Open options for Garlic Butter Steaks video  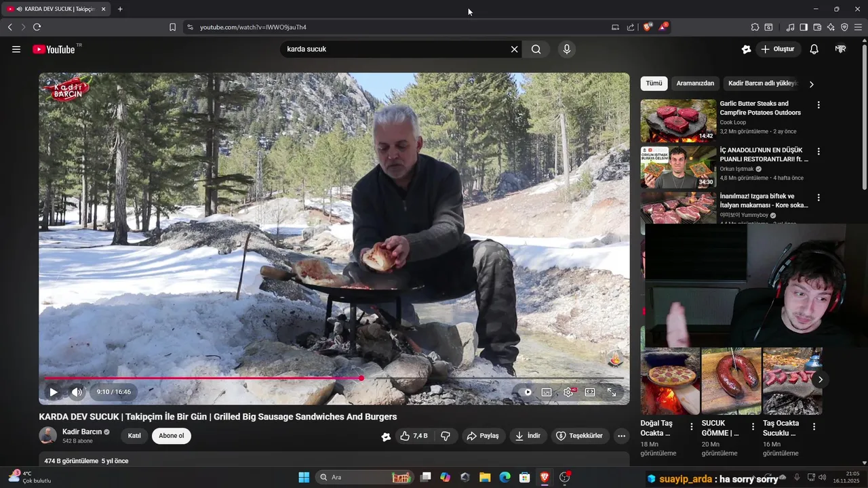point(818,105)
